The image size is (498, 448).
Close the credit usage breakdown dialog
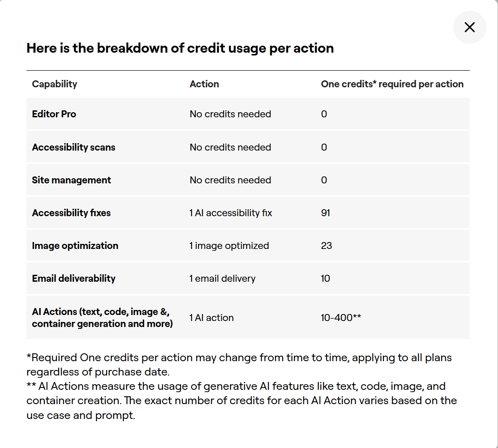[469, 27]
